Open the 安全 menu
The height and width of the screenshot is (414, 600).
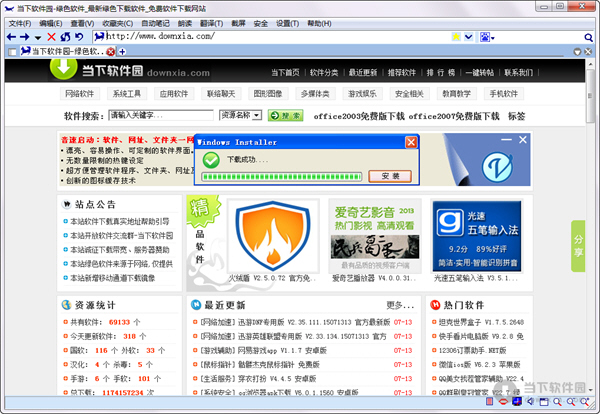point(261,24)
